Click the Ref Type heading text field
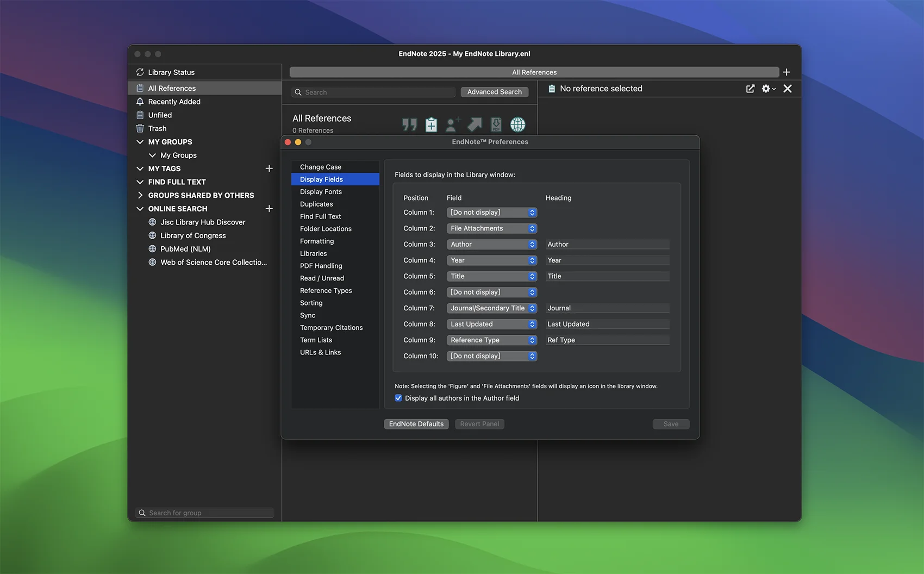The image size is (924, 574). coord(608,340)
